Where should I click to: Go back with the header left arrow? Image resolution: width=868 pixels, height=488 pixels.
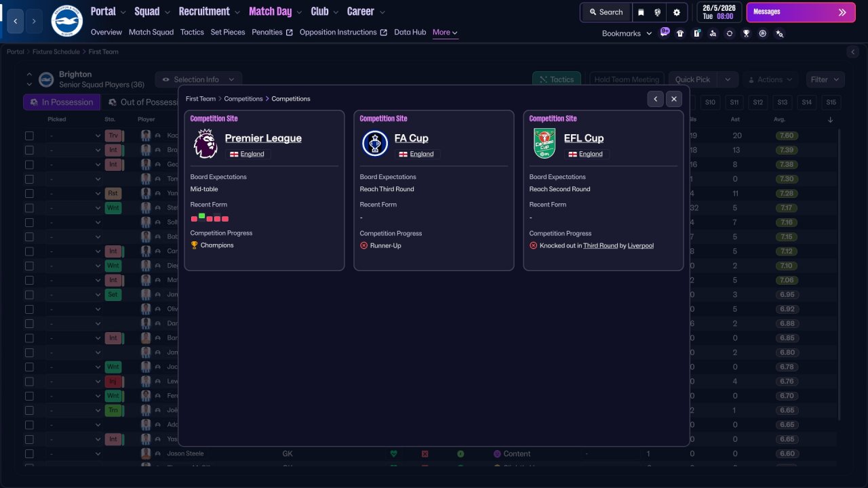(x=16, y=21)
